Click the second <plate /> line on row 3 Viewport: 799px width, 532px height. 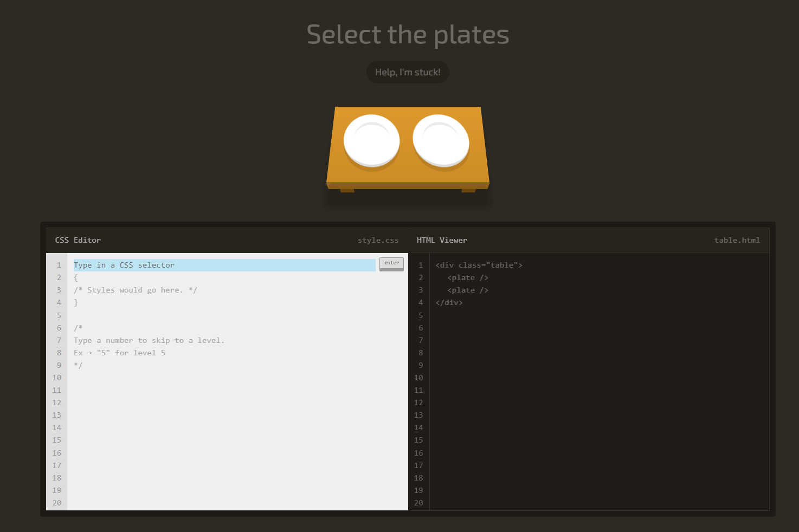point(468,290)
